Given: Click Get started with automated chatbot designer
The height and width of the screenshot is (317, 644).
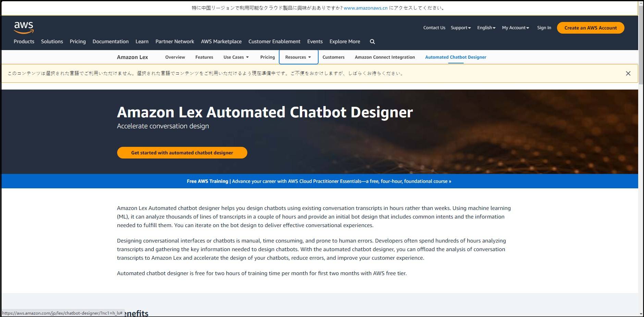Looking at the screenshot, I should (x=182, y=153).
